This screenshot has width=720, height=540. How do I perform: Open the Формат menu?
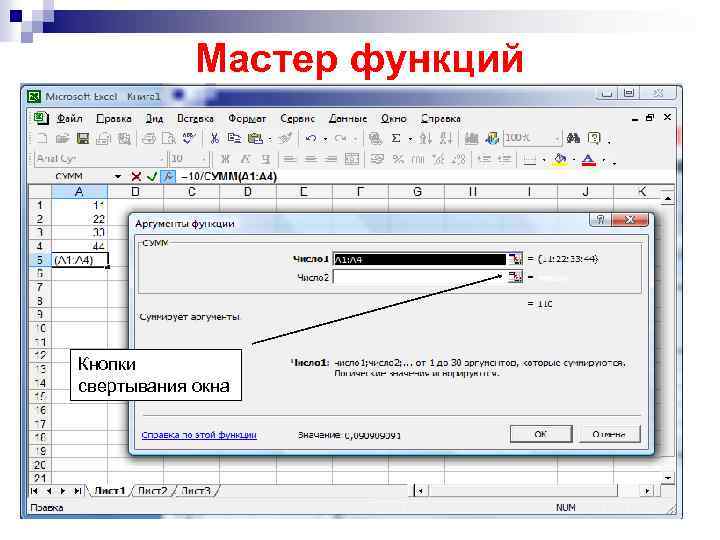tap(247, 118)
